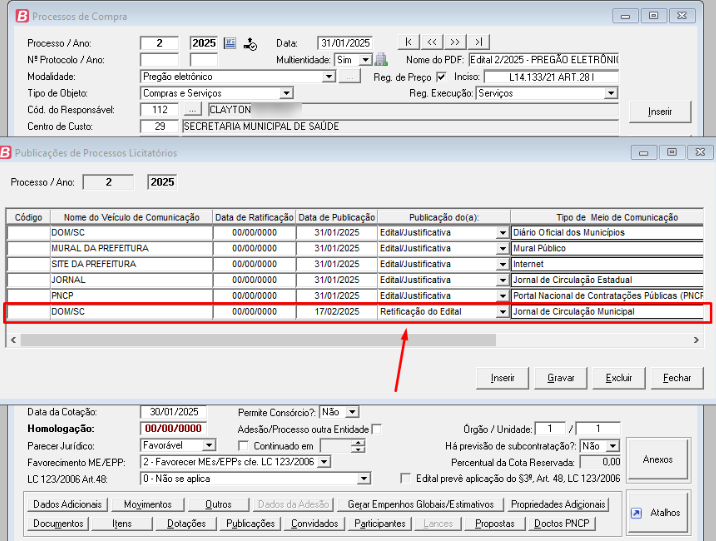
Task: Click Inserir in Processos de Compra window
Action: coord(660,112)
